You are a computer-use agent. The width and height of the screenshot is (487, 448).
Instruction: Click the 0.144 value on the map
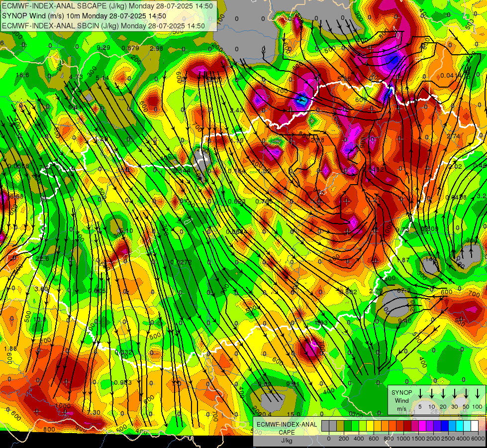click(x=182, y=170)
